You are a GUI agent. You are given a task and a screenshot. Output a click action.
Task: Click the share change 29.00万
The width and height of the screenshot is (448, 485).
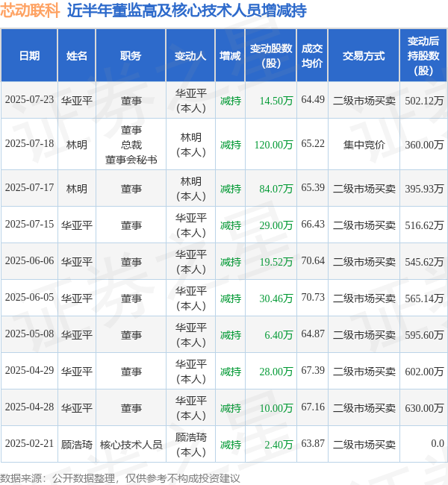click(276, 225)
